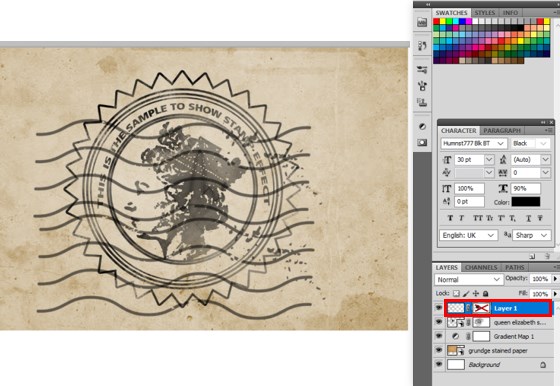
Task: Apply Faux Bold text style
Action: [x=450, y=218]
